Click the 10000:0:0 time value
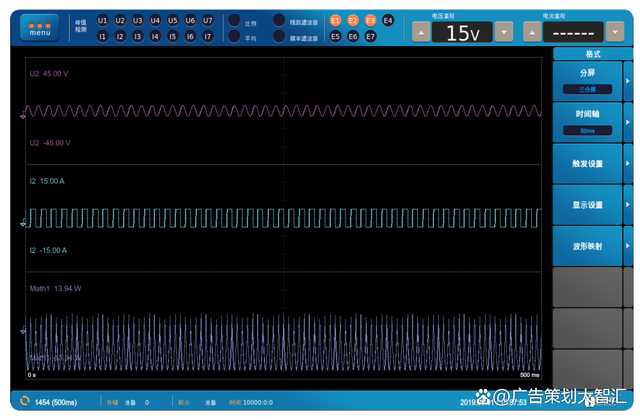Viewport: 640px width, 419px height. [258, 402]
